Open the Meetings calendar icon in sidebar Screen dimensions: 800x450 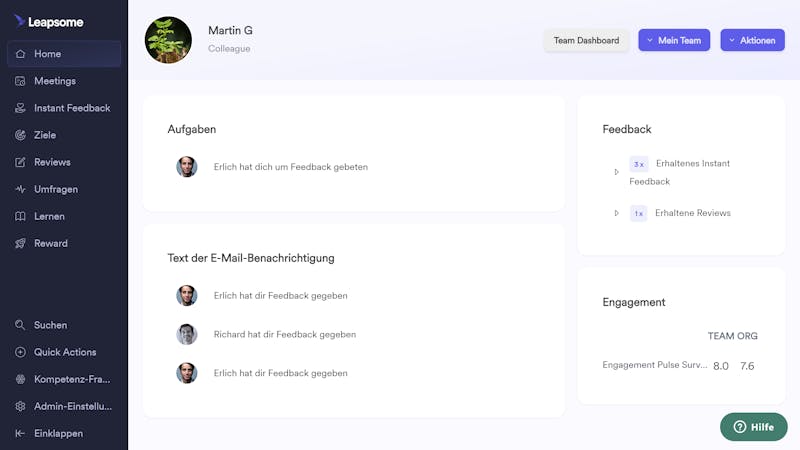pyautogui.click(x=20, y=81)
